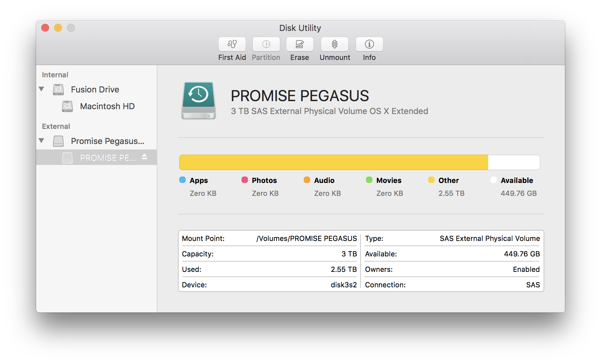Click the Time Machine drive icon
Viewport: 601px width, 364px height.
tap(198, 100)
